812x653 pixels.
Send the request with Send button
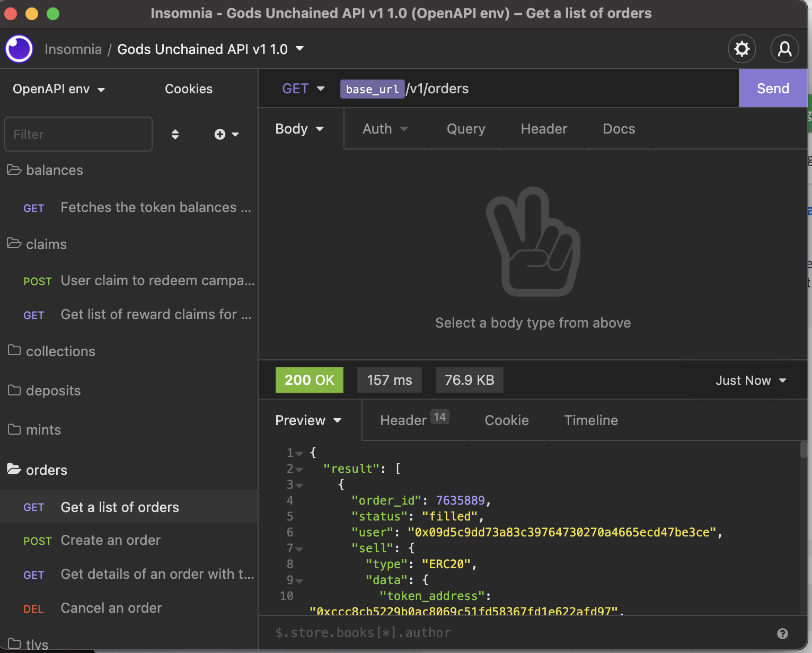click(x=773, y=89)
